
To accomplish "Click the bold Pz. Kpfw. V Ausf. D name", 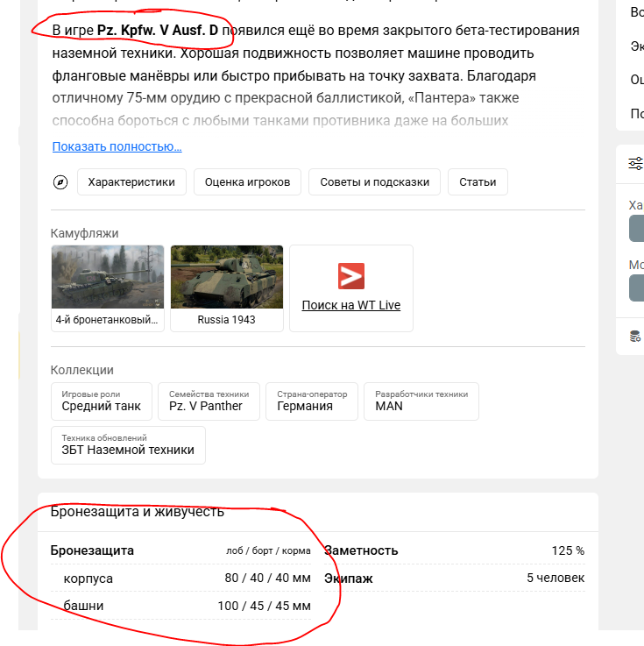I will (158, 31).
